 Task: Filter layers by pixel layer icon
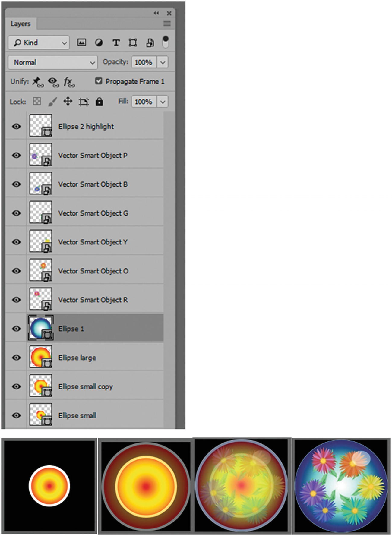coord(81,43)
